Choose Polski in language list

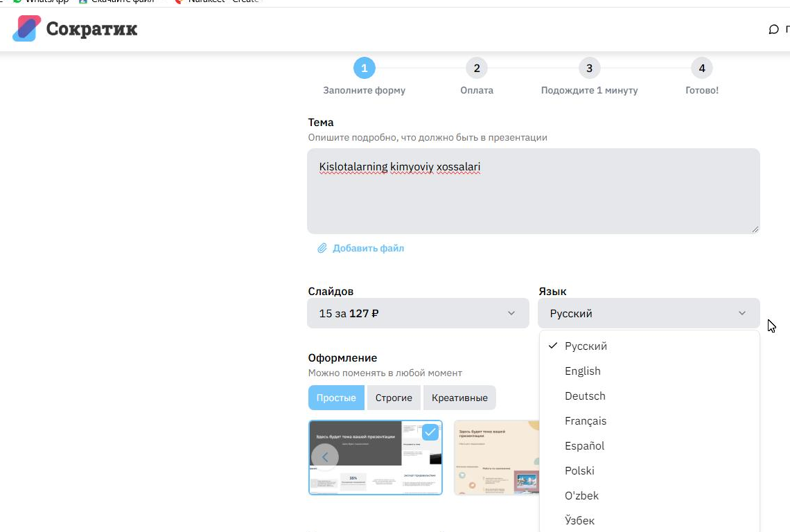coord(649,470)
